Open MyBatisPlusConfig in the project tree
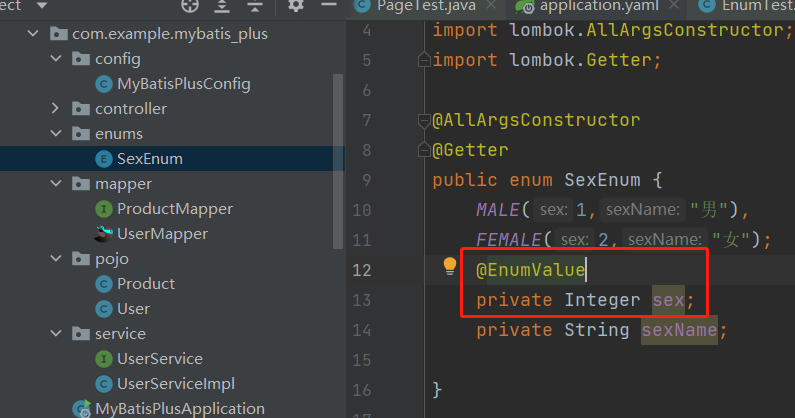Viewport: 795px width, 418px height. (x=183, y=84)
